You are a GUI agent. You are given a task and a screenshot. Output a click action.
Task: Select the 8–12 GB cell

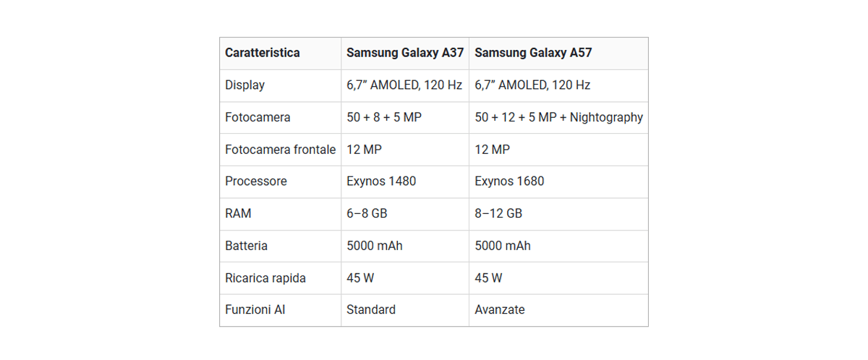(498, 214)
